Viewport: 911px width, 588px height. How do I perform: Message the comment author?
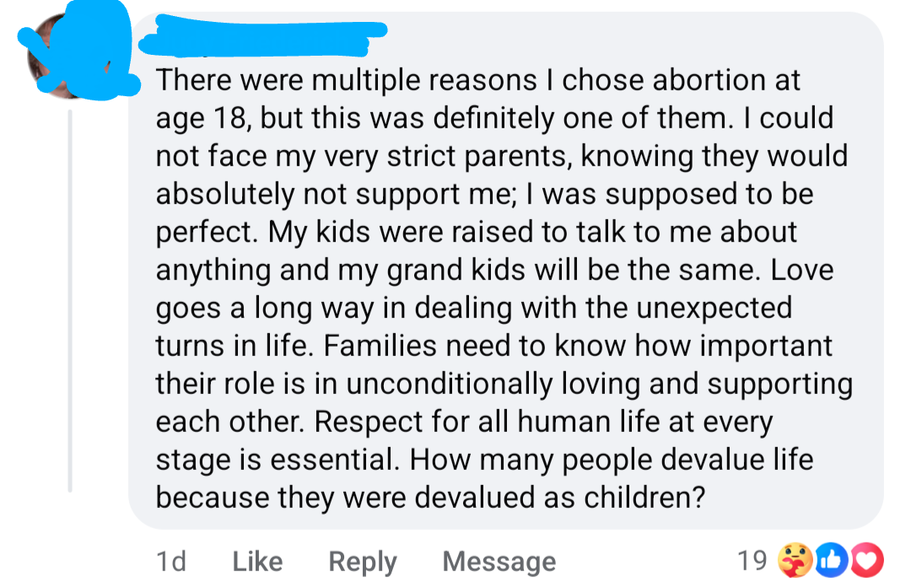click(499, 561)
